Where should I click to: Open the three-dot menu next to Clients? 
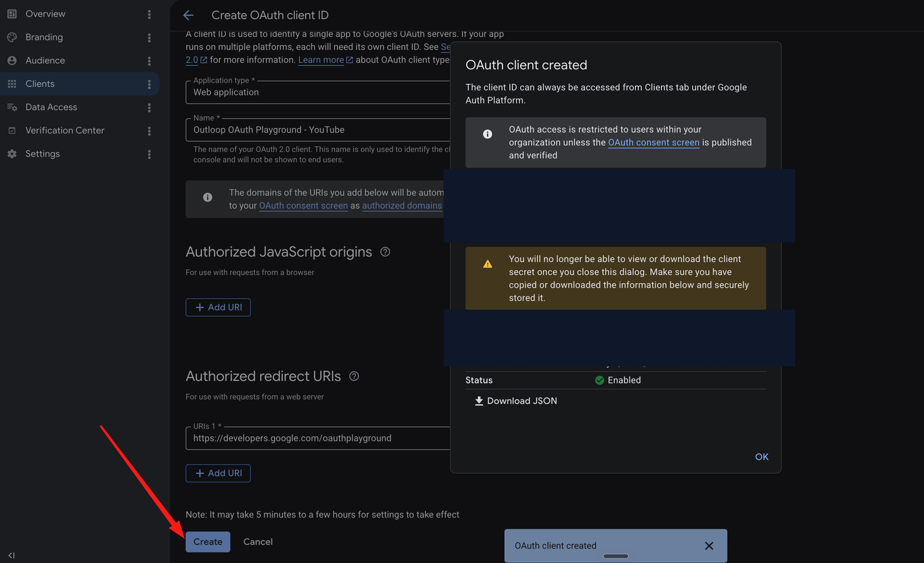pyautogui.click(x=149, y=84)
